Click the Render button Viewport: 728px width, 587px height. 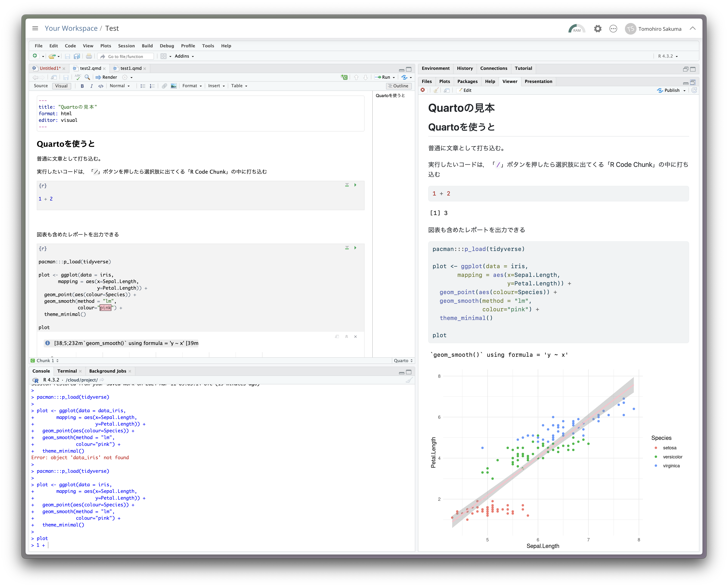point(106,77)
